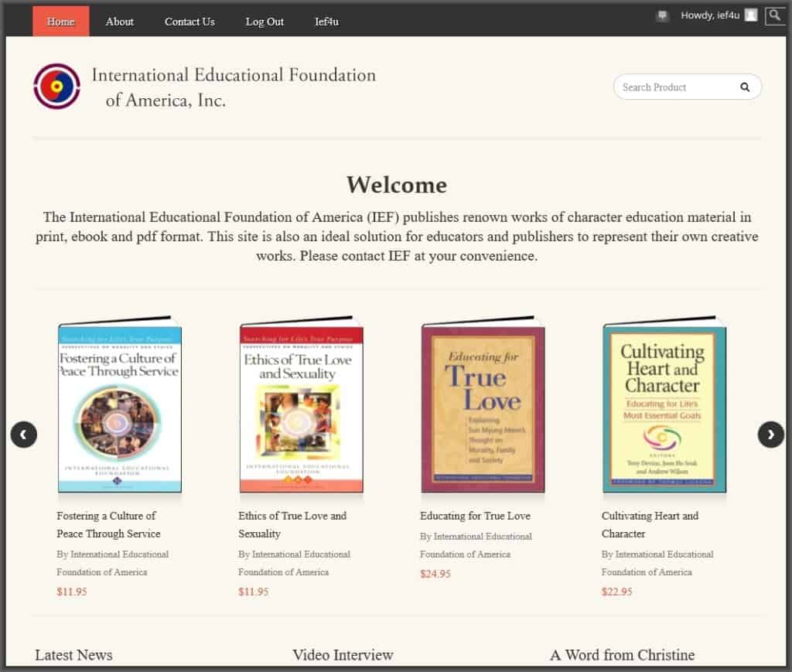Click A Word from Christine heading
This screenshot has height=672, width=792.
click(x=623, y=655)
